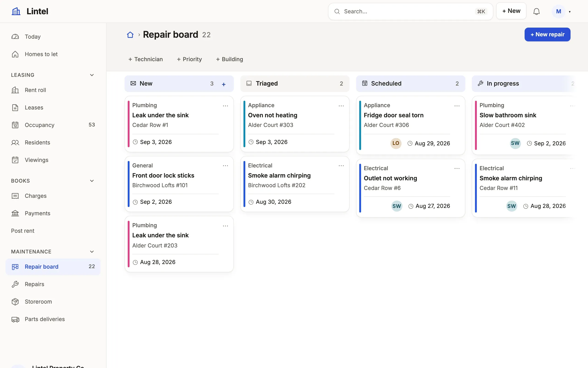
Task: Open options menu on Outlet not working card
Action: (x=457, y=168)
